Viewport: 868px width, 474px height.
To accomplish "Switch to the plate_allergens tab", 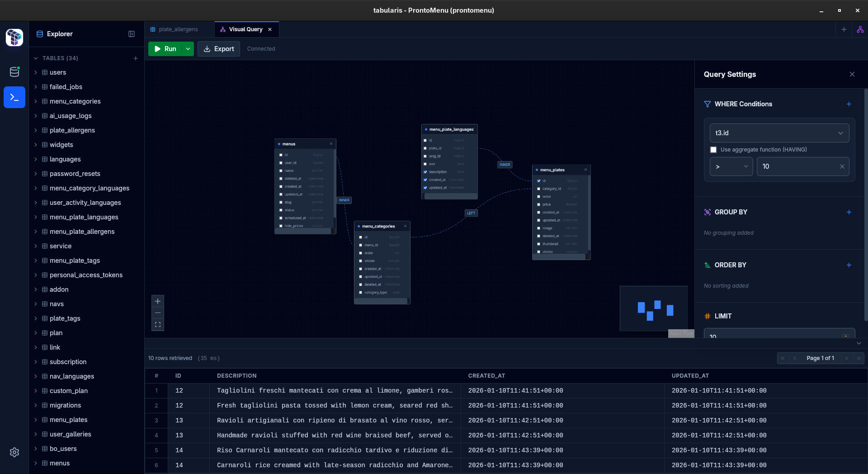I will point(178,29).
